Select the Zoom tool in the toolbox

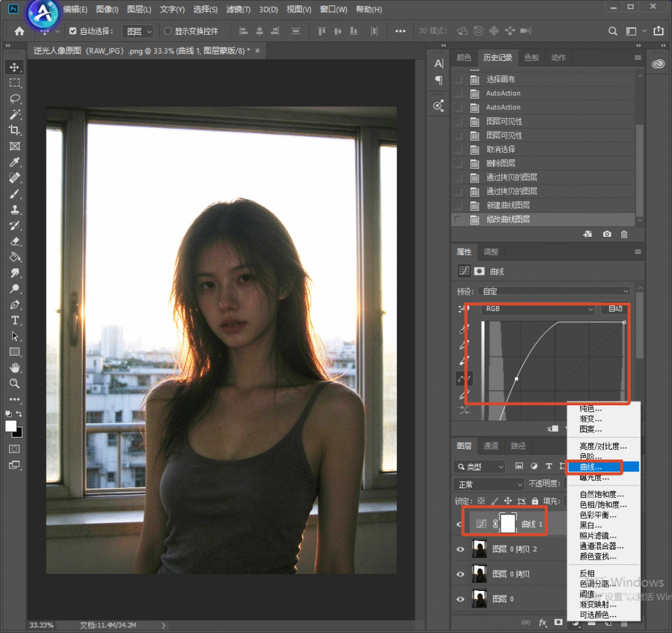point(14,383)
